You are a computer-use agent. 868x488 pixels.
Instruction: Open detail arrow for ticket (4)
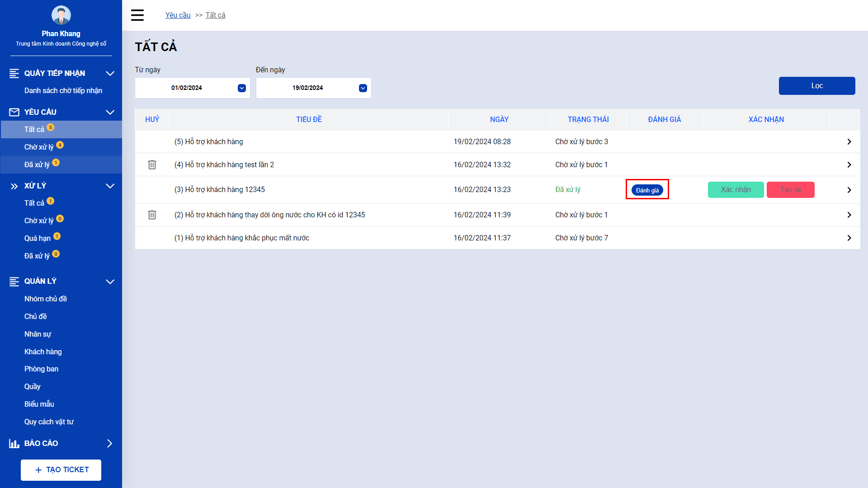849,165
